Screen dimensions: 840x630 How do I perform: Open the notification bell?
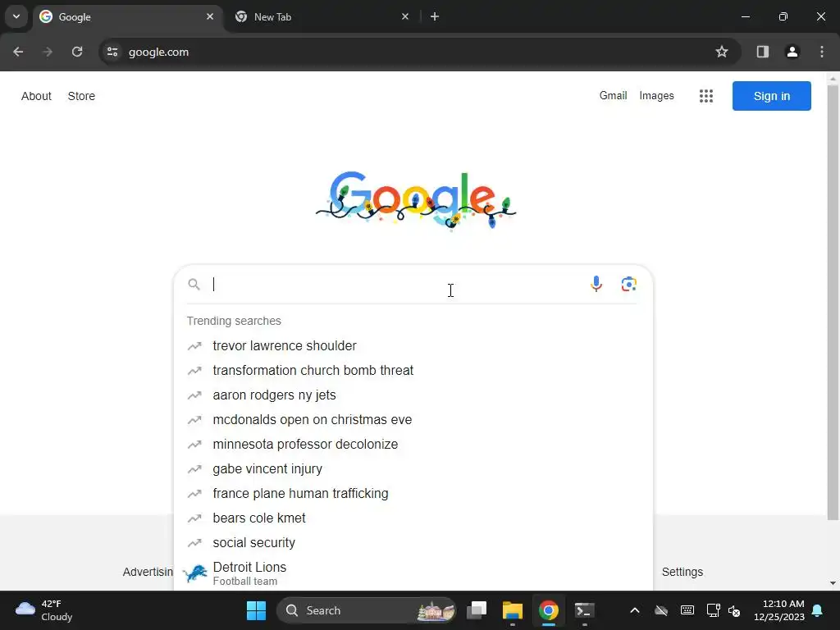pos(818,610)
